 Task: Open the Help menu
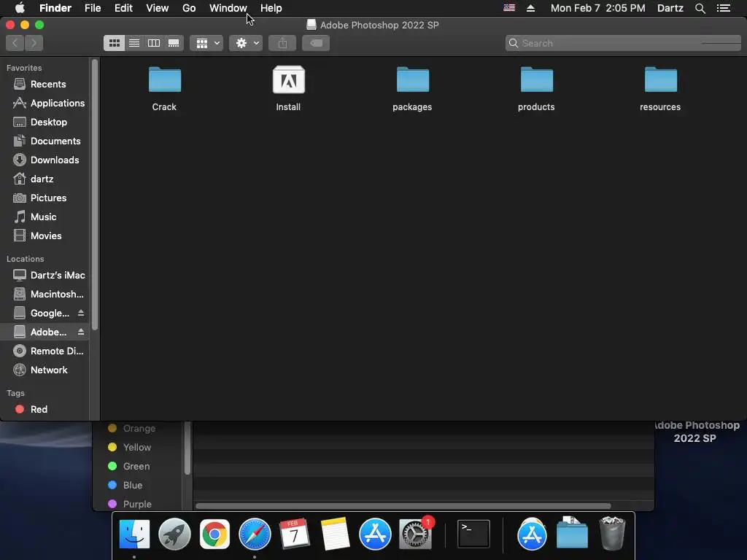[x=271, y=8]
